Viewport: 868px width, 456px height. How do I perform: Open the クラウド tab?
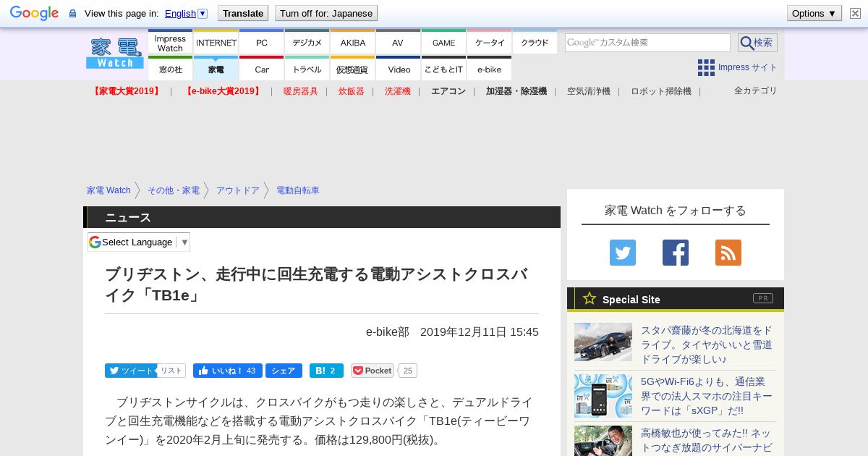click(535, 43)
